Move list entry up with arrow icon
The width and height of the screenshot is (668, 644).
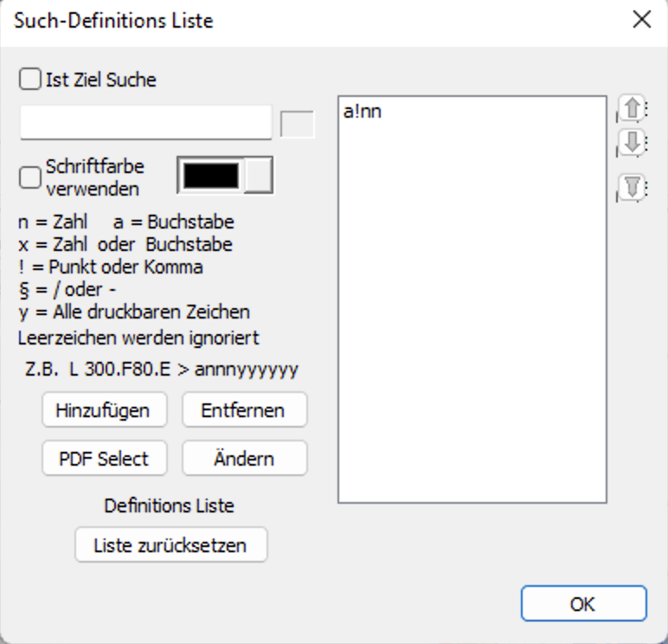point(633,107)
